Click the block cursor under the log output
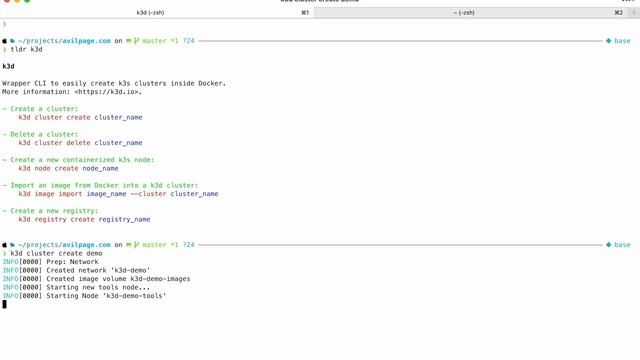The width and height of the screenshot is (640, 360). [x=4, y=304]
